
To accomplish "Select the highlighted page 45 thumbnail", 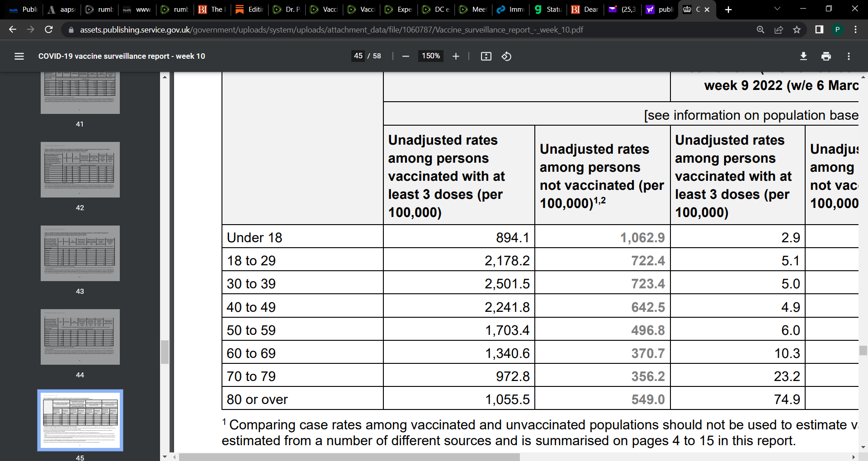I will pos(80,420).
